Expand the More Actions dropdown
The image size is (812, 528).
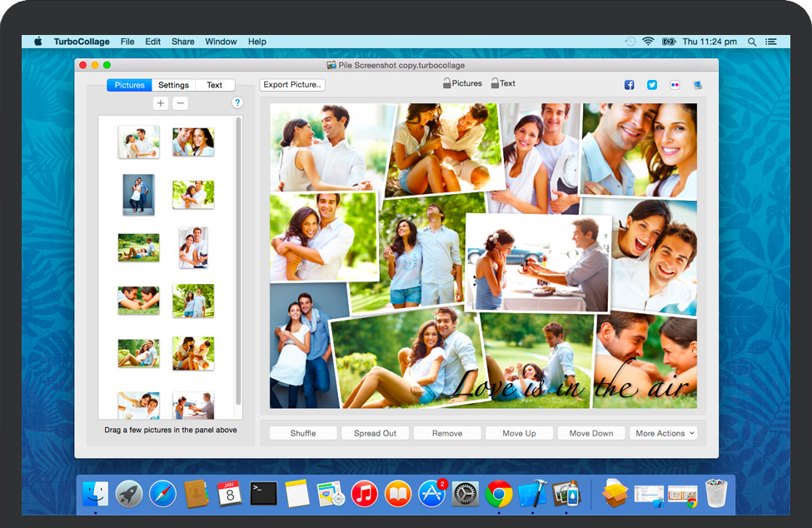tap(664, 433)
